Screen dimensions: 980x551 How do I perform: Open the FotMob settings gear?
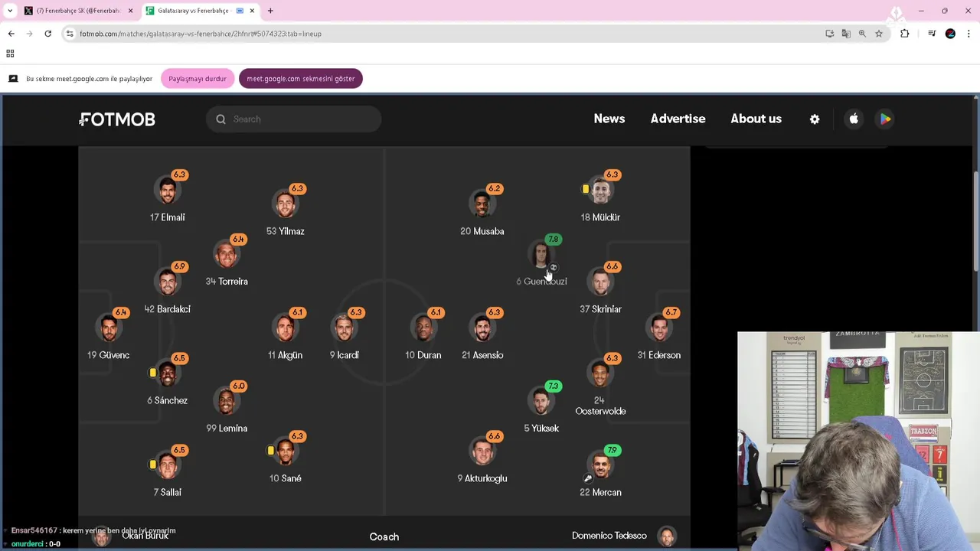pos(815,119)
